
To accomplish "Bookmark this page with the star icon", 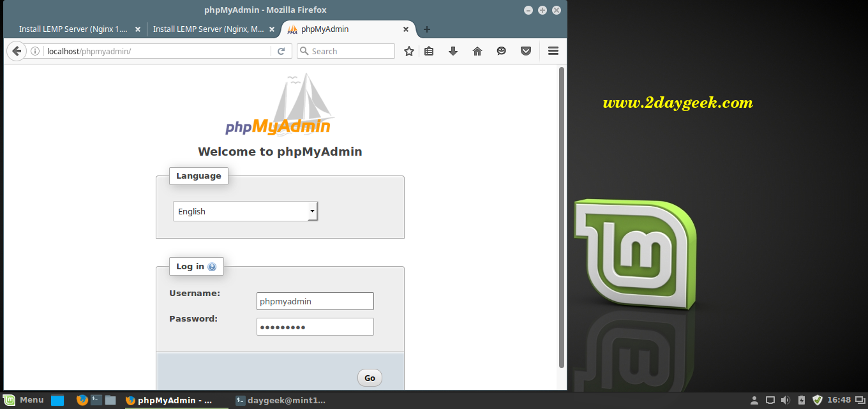I will click(x=409, y=51).
